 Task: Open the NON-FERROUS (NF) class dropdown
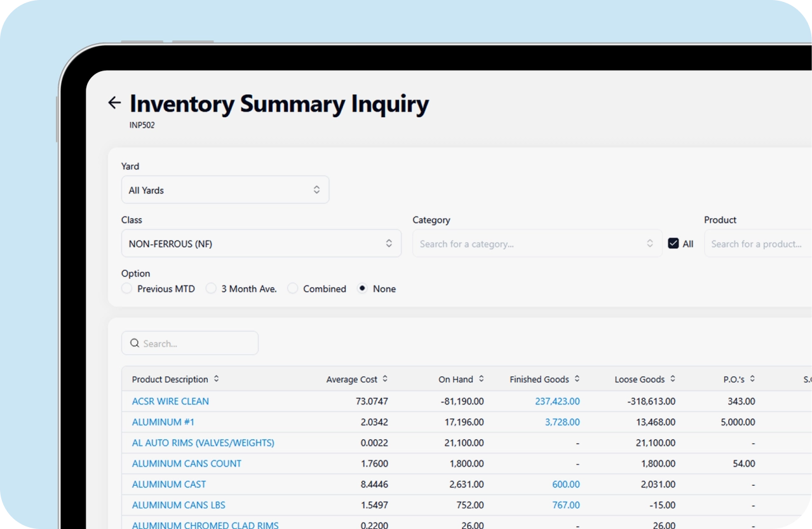[261, 244]
